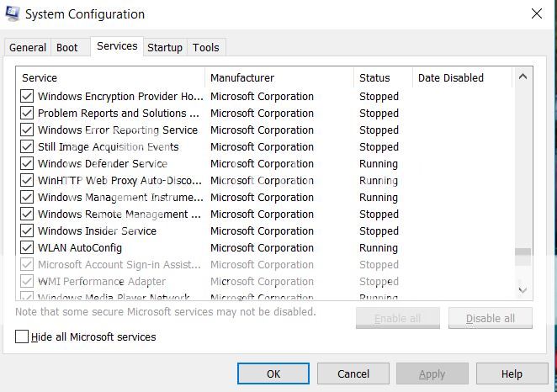
Task: Click Running status of WLAN AutoConfig
Action: 379,248
